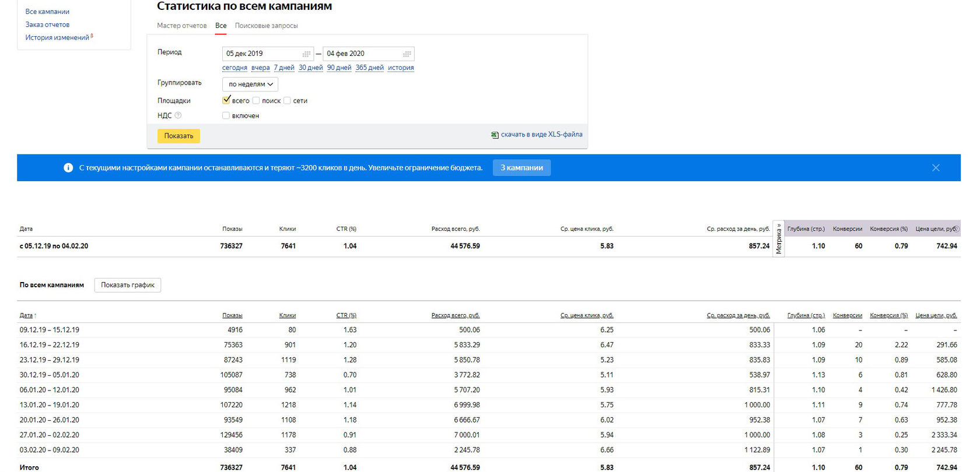980x472 pixels.
Task: Open the start date calendar icon
Action: coord(306,54)
